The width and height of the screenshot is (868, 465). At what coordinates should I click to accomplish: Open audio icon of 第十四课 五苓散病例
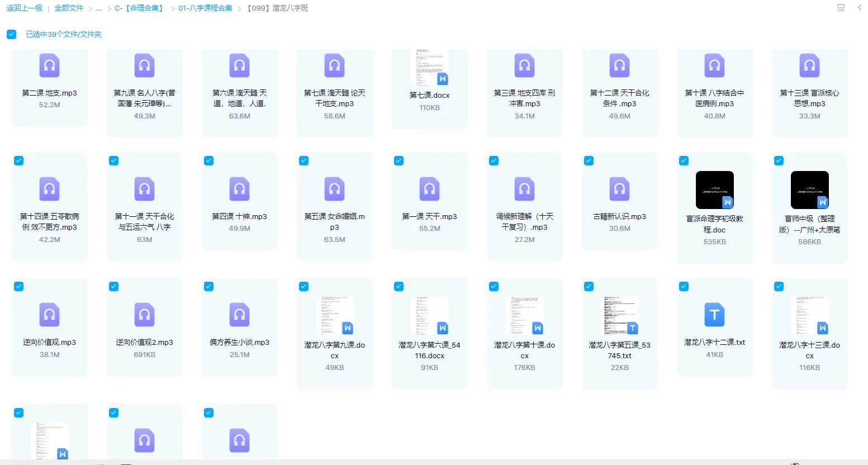(49, 189)
